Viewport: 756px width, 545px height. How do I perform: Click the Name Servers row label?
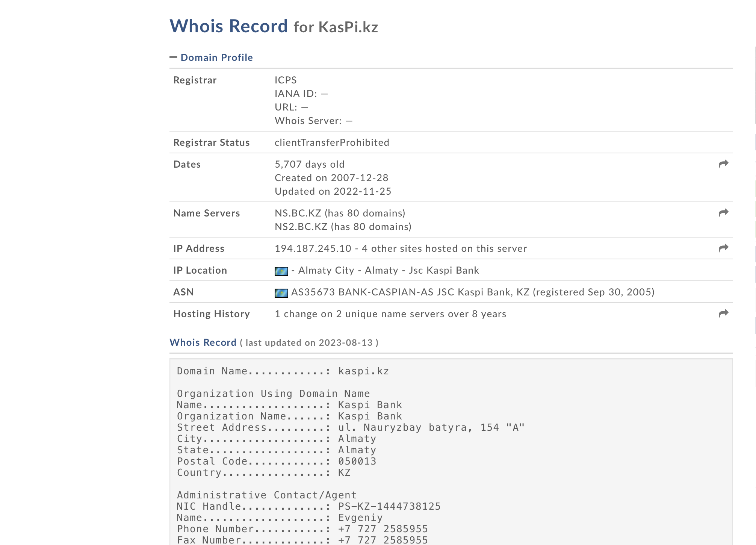point(206,213)
